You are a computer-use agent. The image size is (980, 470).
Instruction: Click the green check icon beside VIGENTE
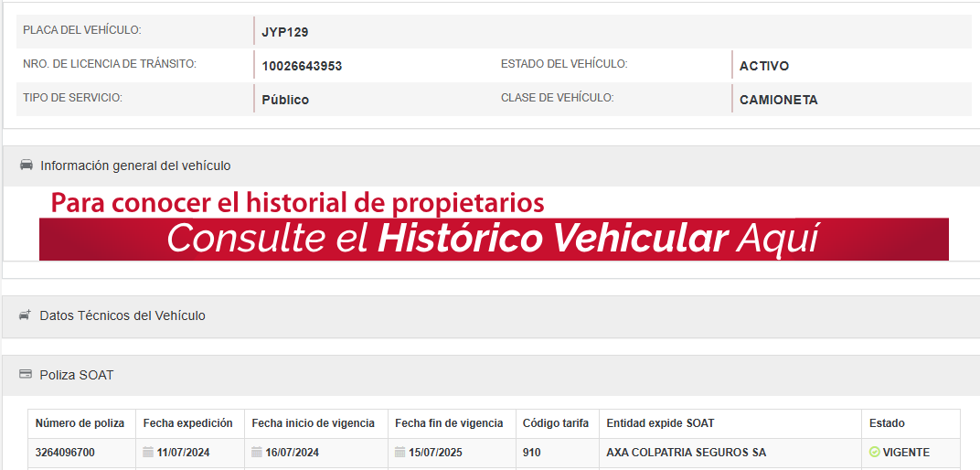click(x=874, y=452)
